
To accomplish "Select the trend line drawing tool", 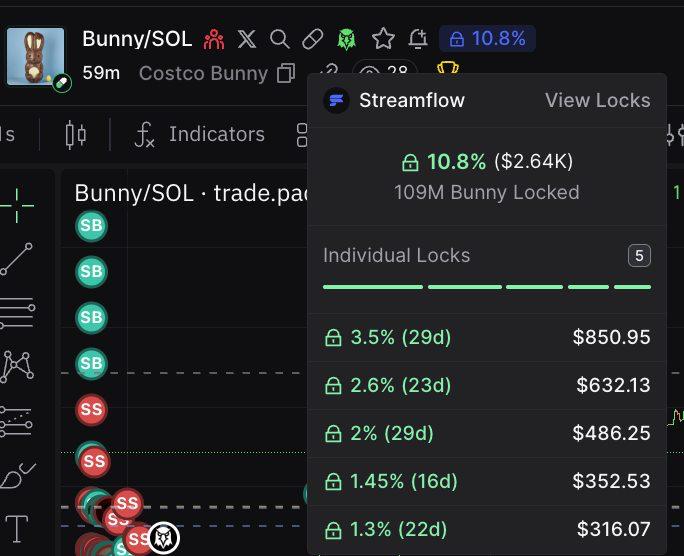I will (17, 259).
